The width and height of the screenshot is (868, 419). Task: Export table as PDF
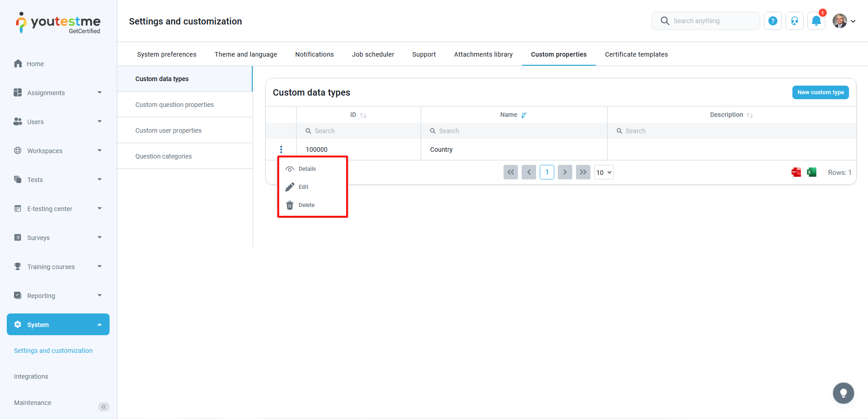796,172
